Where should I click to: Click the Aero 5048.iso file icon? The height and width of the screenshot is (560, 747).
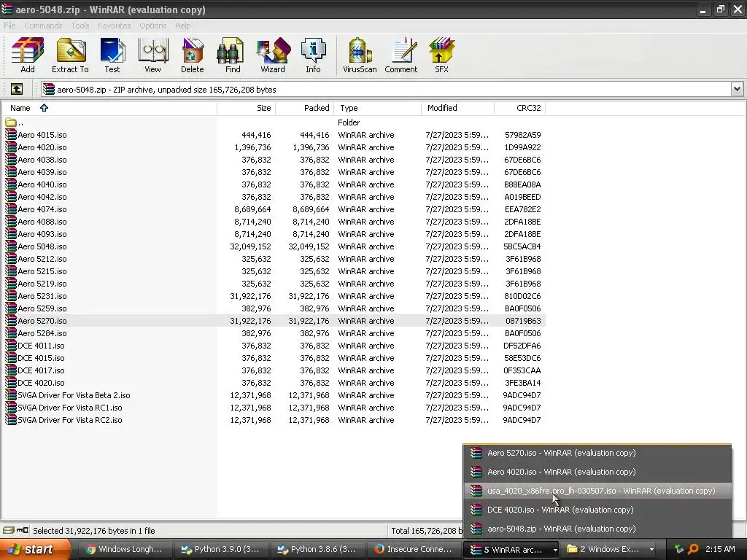click(x=11, y=246)
